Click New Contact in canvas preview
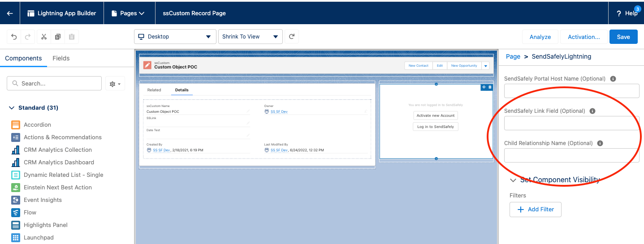 (x=419, y=65)
